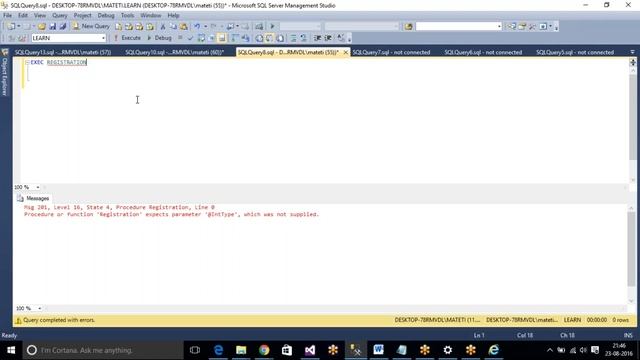640x360 pixels.
Task: Collapse the EXEC REGISTRATION outlining region
Action: coord(27,62)
